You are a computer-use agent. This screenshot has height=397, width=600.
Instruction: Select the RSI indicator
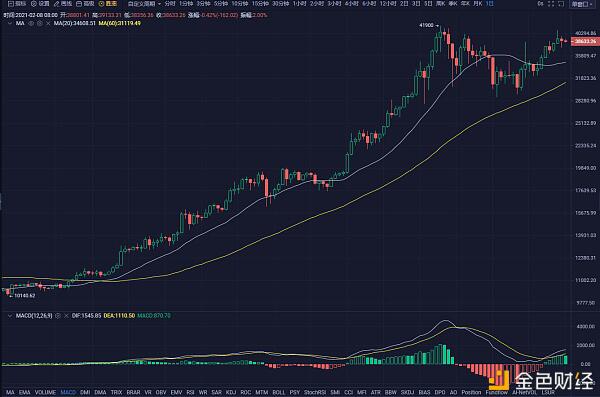tap(190, 392)
